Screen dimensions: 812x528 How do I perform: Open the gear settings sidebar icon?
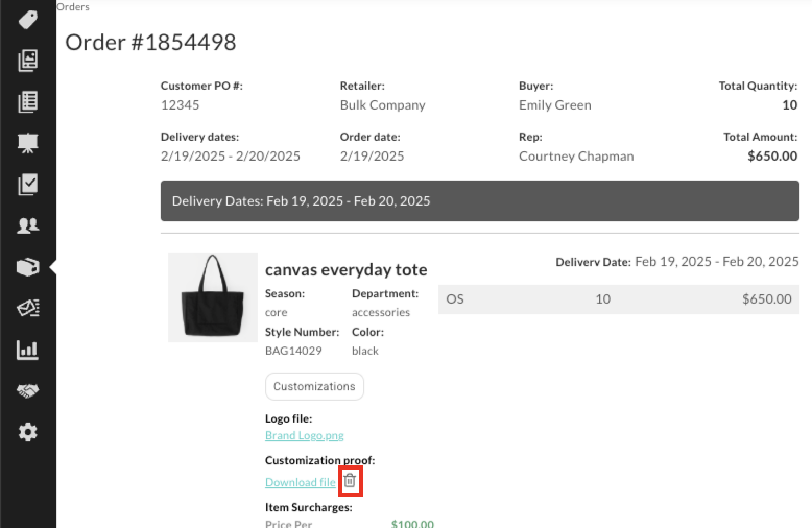point(28,432)
